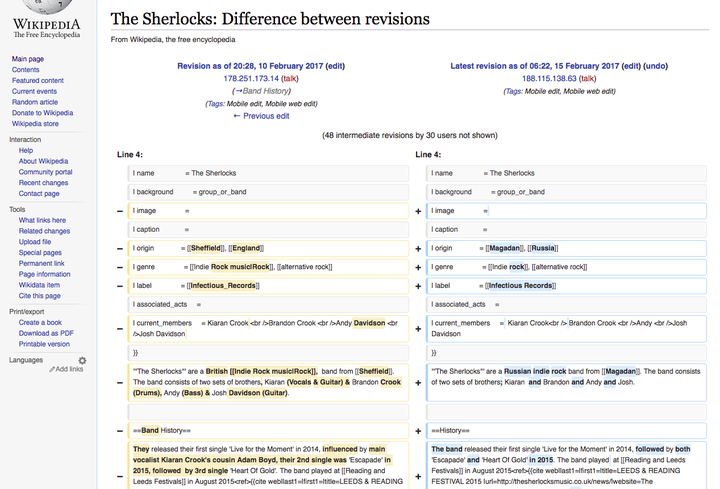
Task: Download as PDF link
Action: 46,333
